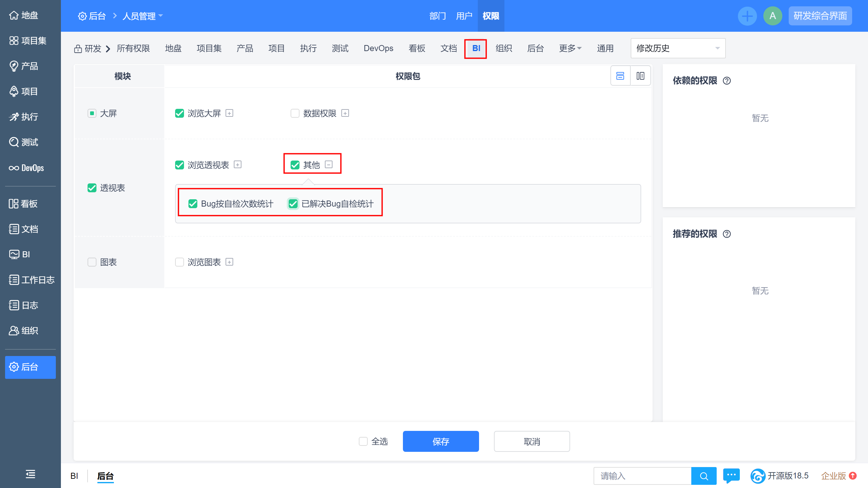Screen dimensions: 868x488
Task: Expand the 数据权限 permission package
Action: pos(345,113)
